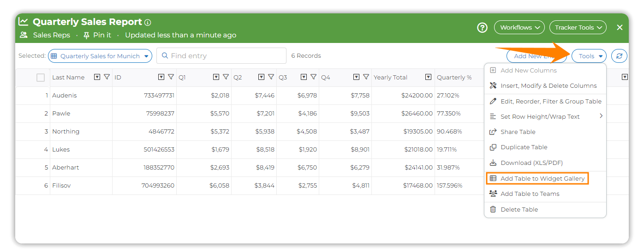Click the Sales Reps link
Image resolution: width=644 pixels, height=249 pixels.
[x=52, y=35]
